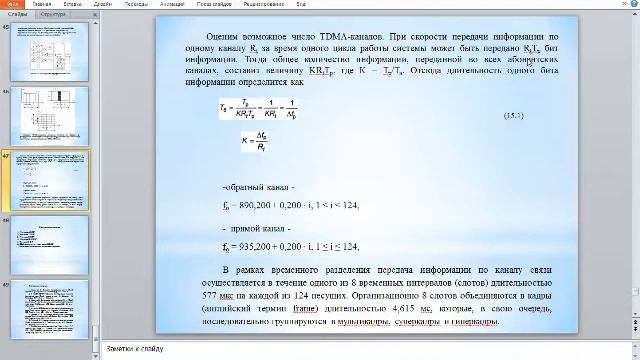Viewport: 640px width, 360px height.
Task: Open the Переходы ribbon tab
Action: pyautogui.click(x=136, y=4)
